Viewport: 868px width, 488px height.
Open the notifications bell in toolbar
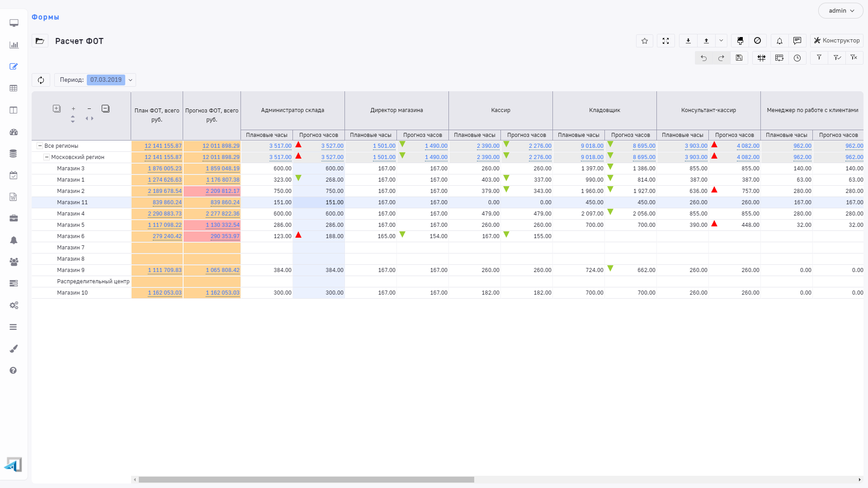(779, 41)
